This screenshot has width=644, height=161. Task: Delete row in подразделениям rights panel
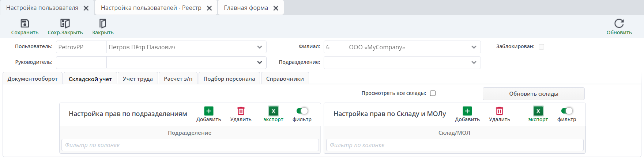coord(241,111)
